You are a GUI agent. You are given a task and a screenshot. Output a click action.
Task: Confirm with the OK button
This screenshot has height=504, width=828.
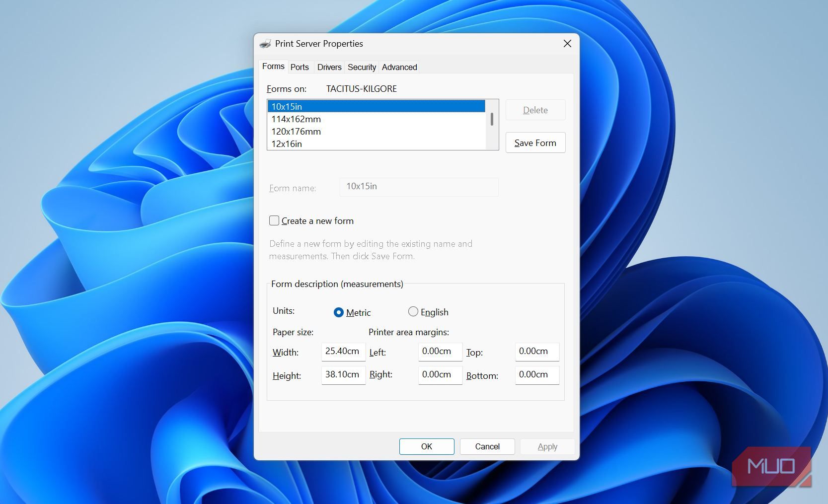[427, 446]
